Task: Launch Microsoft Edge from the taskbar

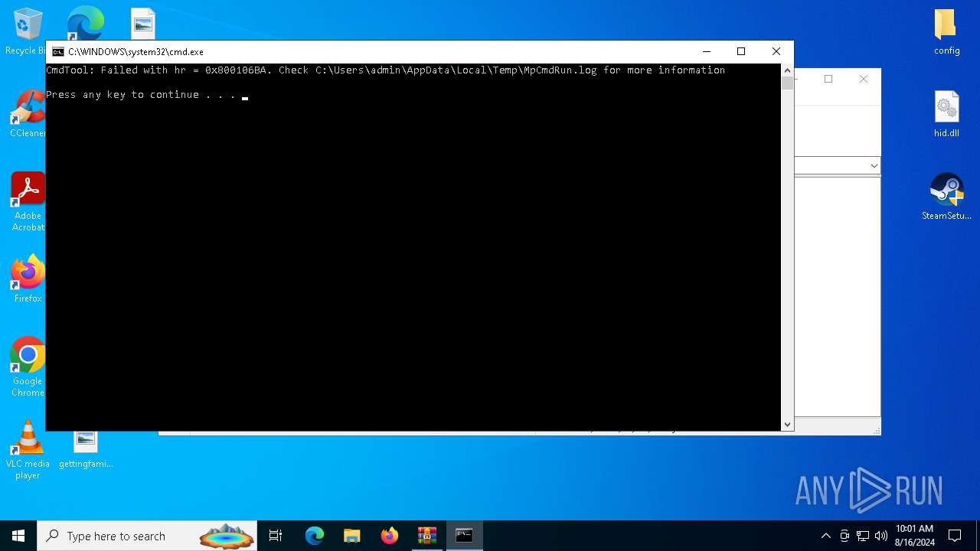Action: click(315, 536)
